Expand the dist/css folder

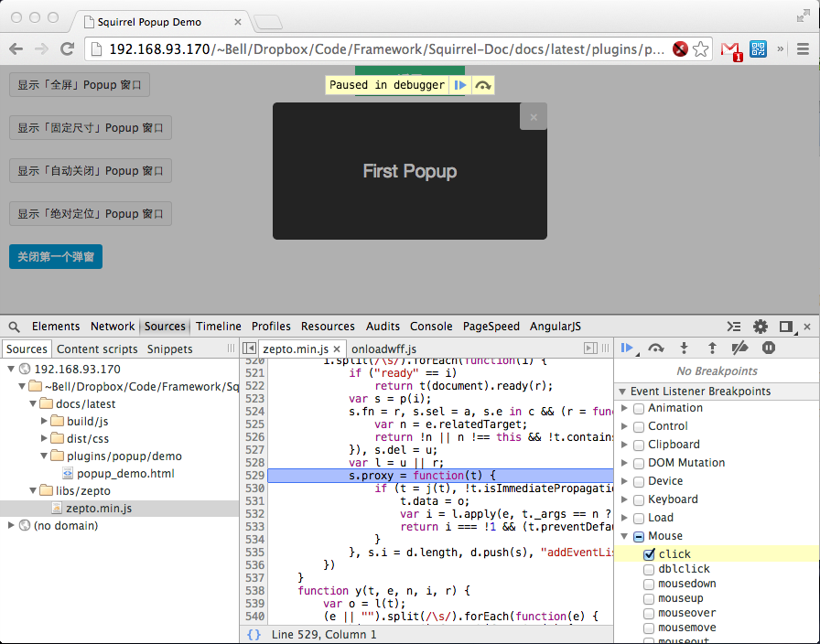[44, 438]
